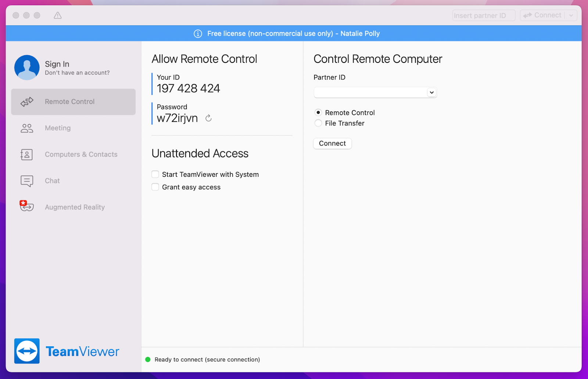This screenshot has width=588, height=379.
Task: Click the Computers & Contacts address book icon
Action: [26, 155]
